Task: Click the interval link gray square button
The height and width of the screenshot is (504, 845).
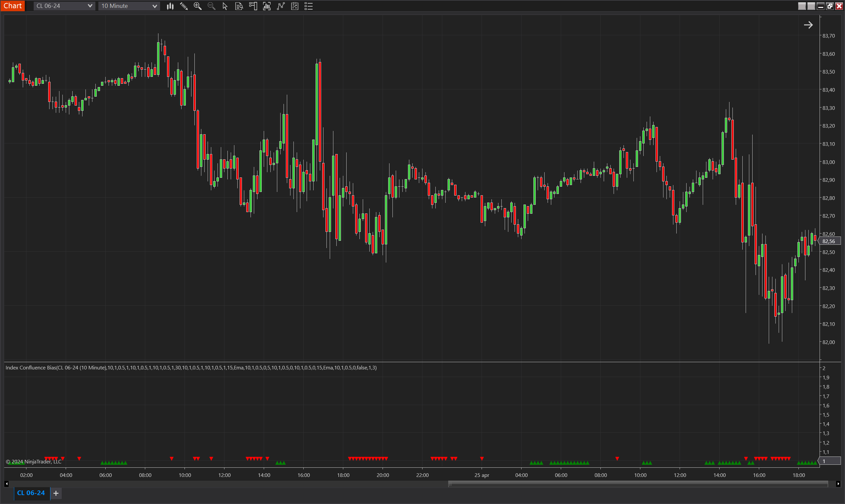Action: coord(811,6)
